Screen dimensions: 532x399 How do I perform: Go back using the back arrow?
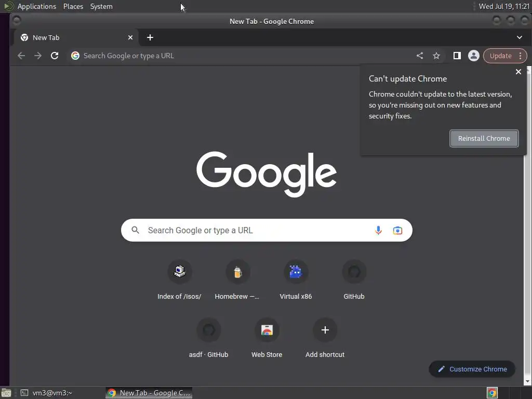[x=21, y=56]
